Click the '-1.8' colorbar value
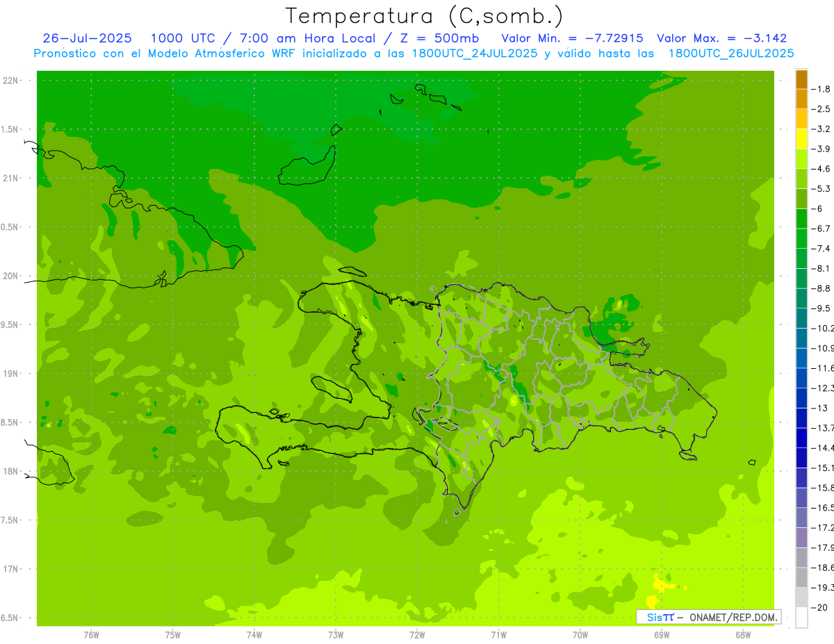This screenshot has height=644, width=834. point(821,89)
